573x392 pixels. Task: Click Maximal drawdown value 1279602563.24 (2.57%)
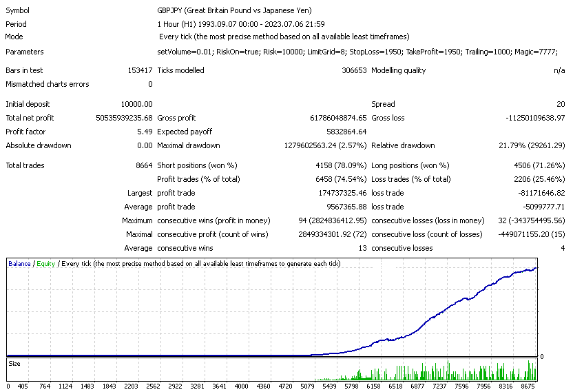point(325,145)
